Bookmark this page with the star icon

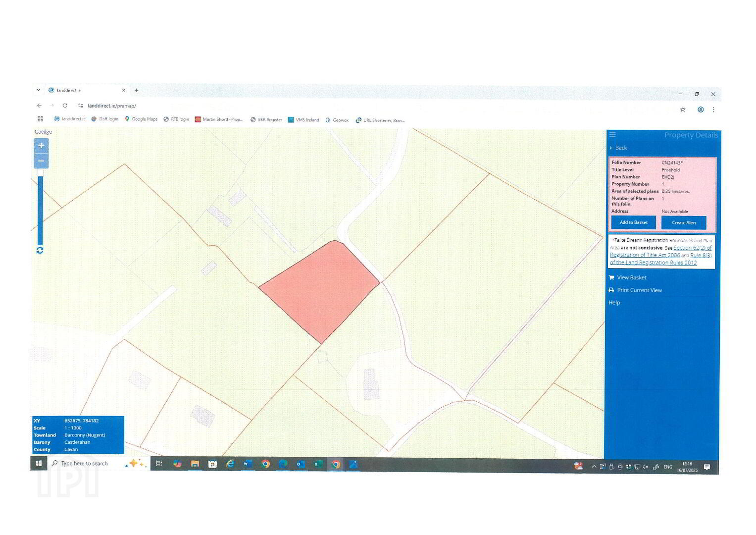683,109
